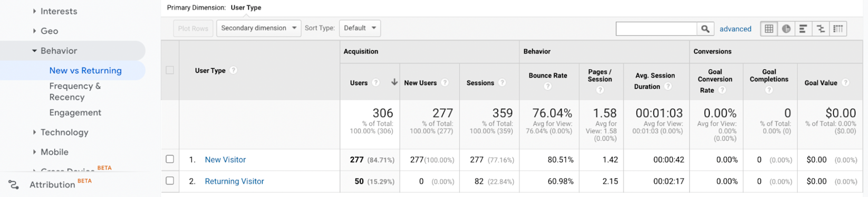Open the Sort Type Default dropdown
868x197 pixels.
360,28
